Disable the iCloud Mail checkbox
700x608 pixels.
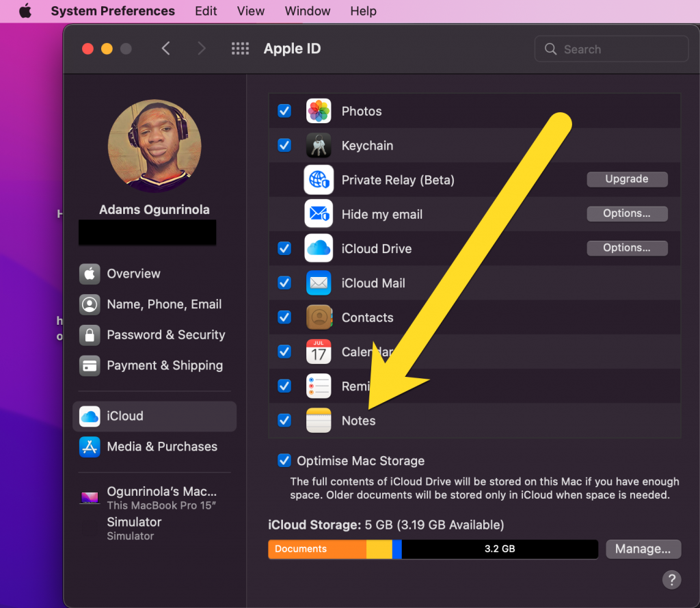click(x=284, y=282)
